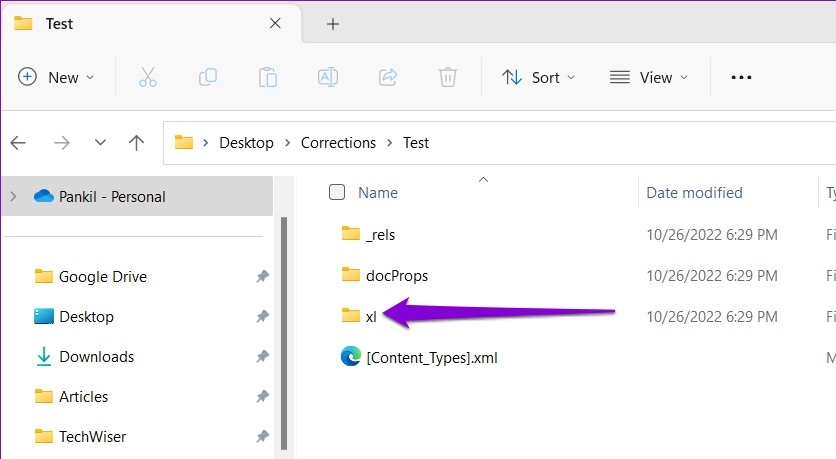Click the chevron after Corrections in breadcrumb
836x459 pixels.
(x=390, y=143)
